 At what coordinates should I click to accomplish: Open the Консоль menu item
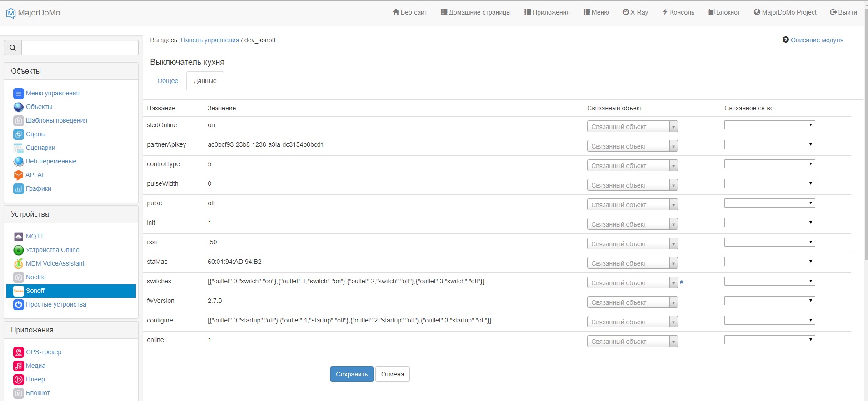coord(678,12)
